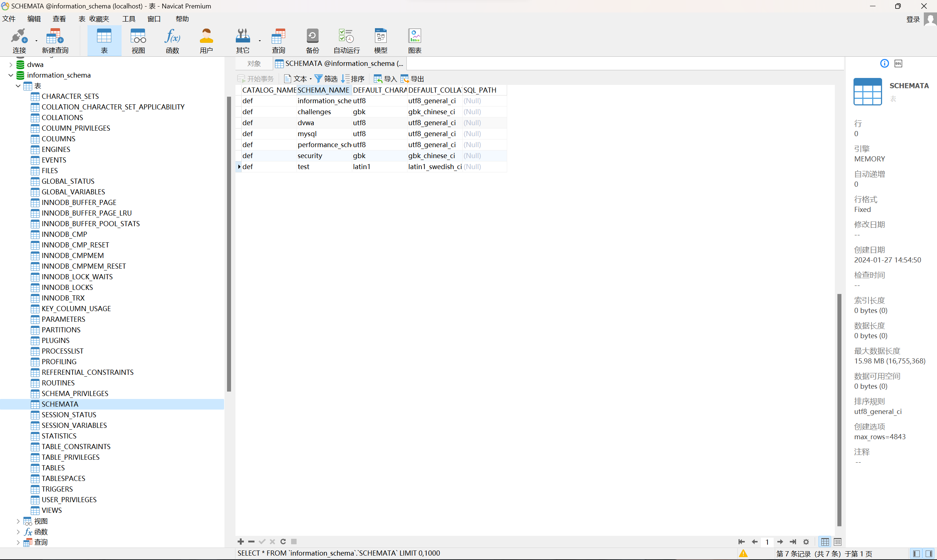Image resolution: width=937 pixels, height=560 pixels.
Task: Click the 登录 (Login) link
Action: 913,19
